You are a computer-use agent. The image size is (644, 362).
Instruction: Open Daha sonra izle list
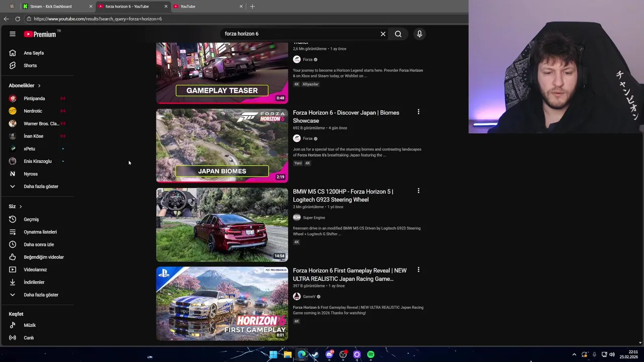tap(38, 244)
